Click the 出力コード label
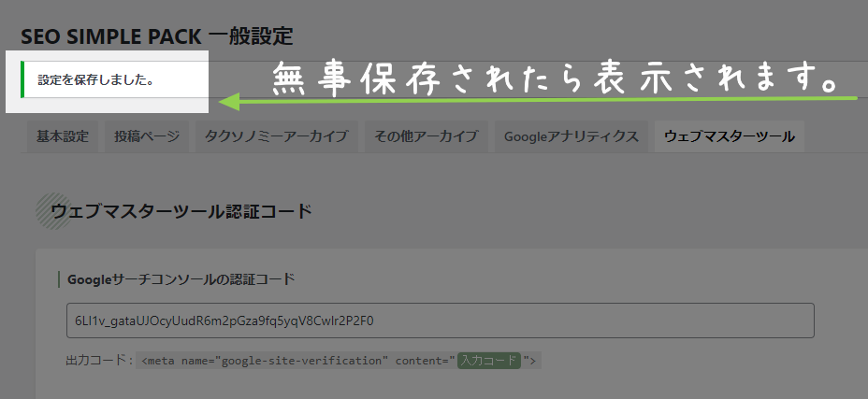 click(99, 361)
